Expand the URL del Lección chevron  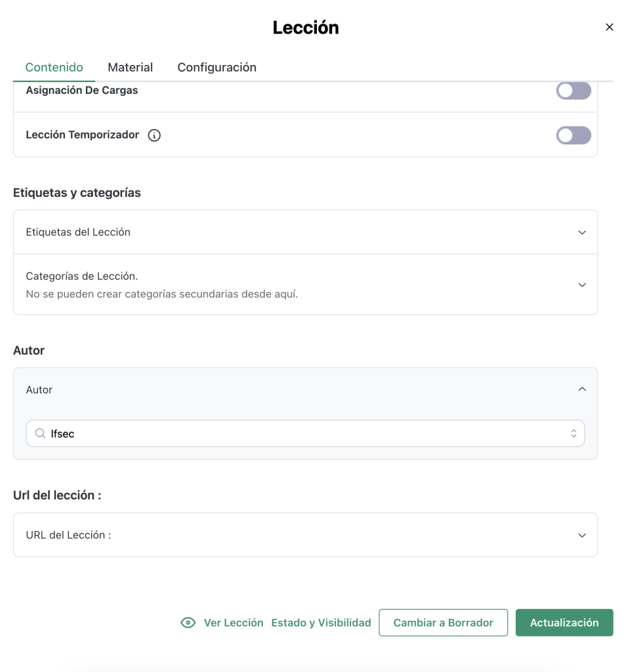click(582, 535)
